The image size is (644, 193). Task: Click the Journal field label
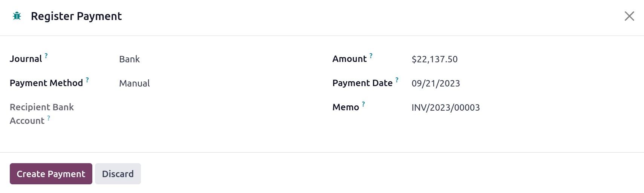[x=26, y=59]
